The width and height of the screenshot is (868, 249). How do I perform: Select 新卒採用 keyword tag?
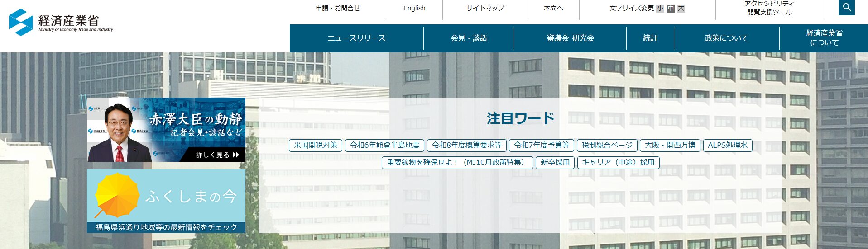(555, 162)
